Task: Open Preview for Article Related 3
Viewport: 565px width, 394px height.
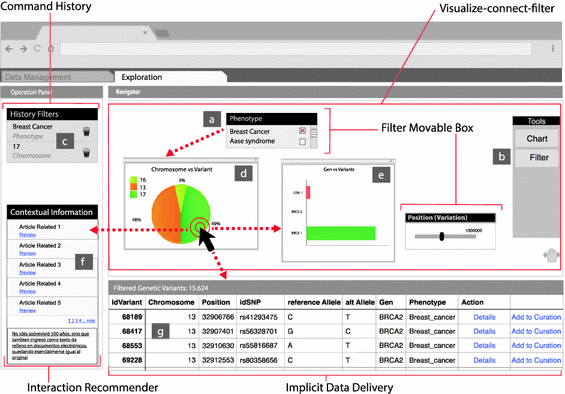Action: (x=27, y=273)
